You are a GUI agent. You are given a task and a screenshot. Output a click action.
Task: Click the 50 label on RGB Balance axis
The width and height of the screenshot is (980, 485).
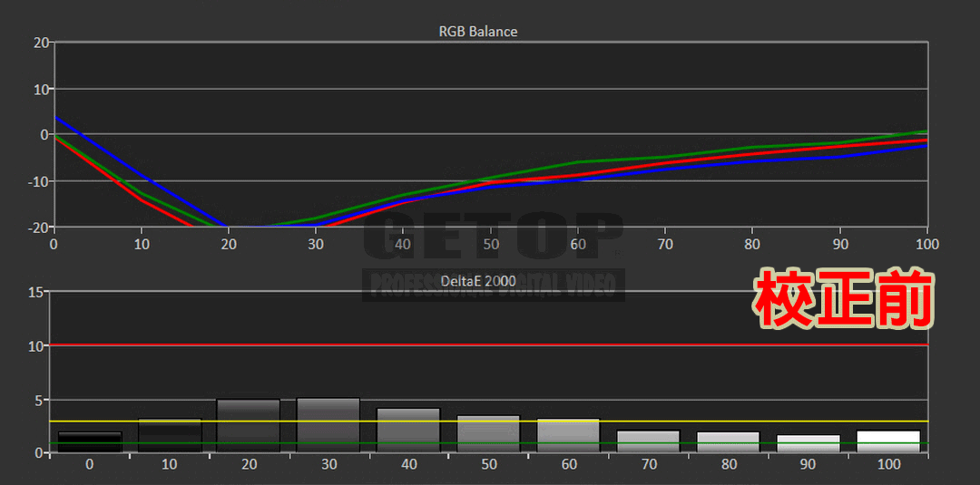click(x=491, y=245)
